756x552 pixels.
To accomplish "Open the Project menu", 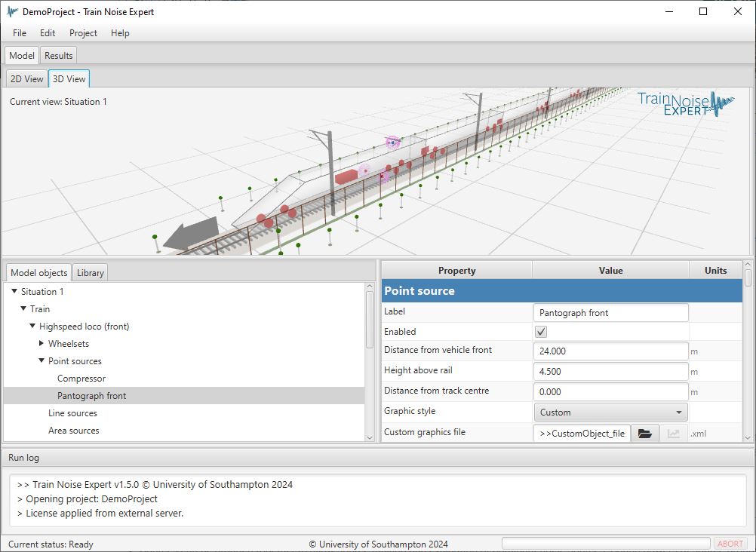I will click(x=83, y=32).
